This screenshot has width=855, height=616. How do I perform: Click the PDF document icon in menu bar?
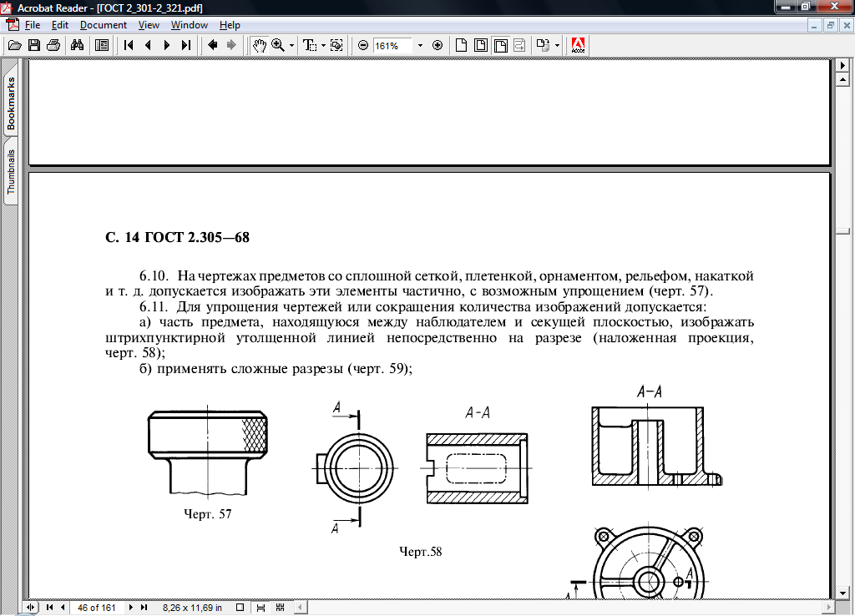tap(12, 25)
